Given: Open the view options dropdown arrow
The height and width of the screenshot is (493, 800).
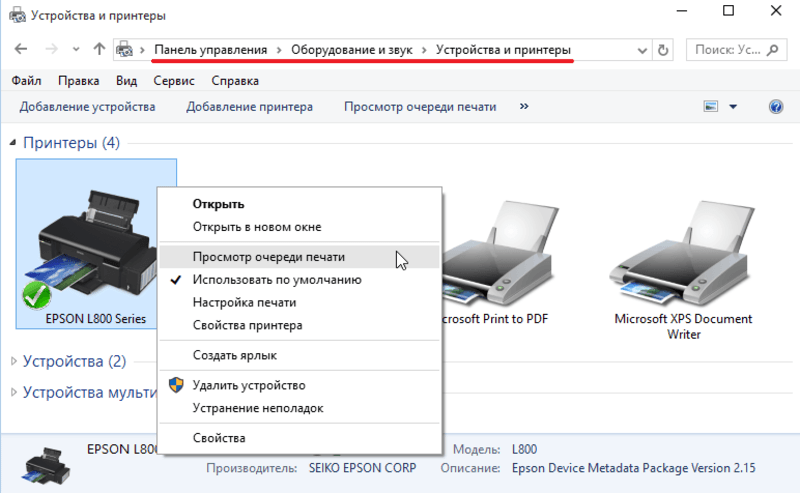Looking at the screenshot, I should [x=733, y=107].
